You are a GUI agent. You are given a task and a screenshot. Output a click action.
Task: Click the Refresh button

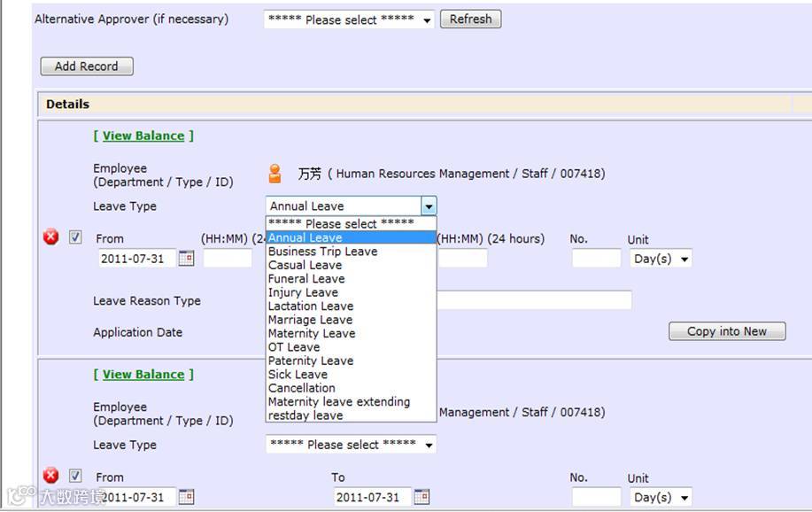point(470,19)
